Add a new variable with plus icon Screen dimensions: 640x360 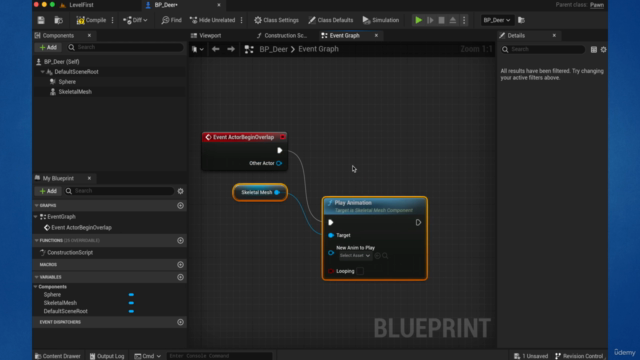[180, 277]
